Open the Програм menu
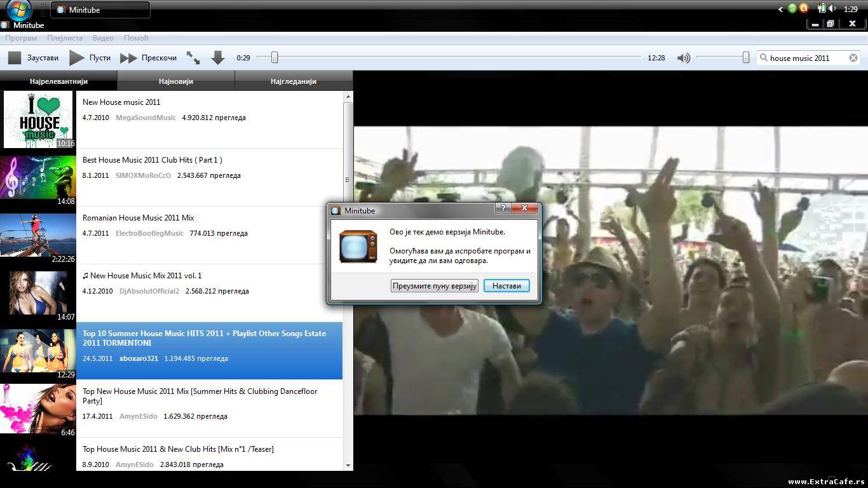This screenshot has width=868, height=488. (21, 38)
